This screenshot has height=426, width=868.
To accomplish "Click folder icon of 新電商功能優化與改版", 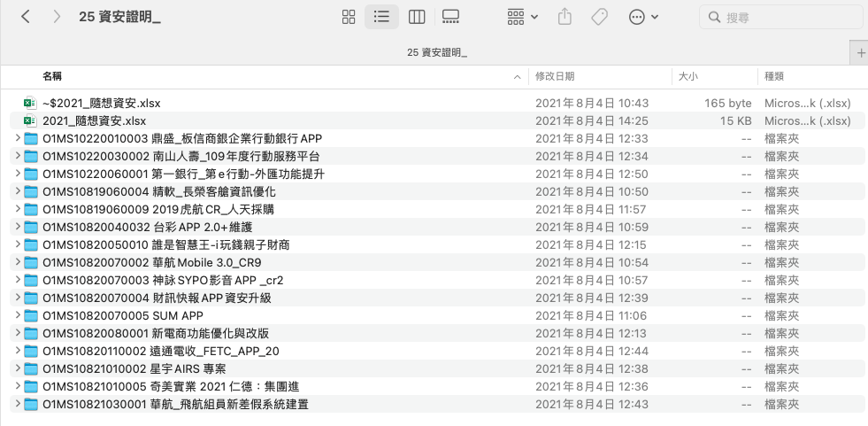I will click(x=31, y=334).
